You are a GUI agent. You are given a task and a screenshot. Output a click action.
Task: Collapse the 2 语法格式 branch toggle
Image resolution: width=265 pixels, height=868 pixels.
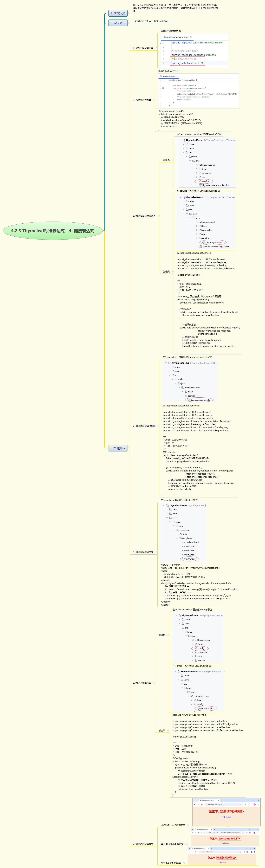(x=129, y=23)
